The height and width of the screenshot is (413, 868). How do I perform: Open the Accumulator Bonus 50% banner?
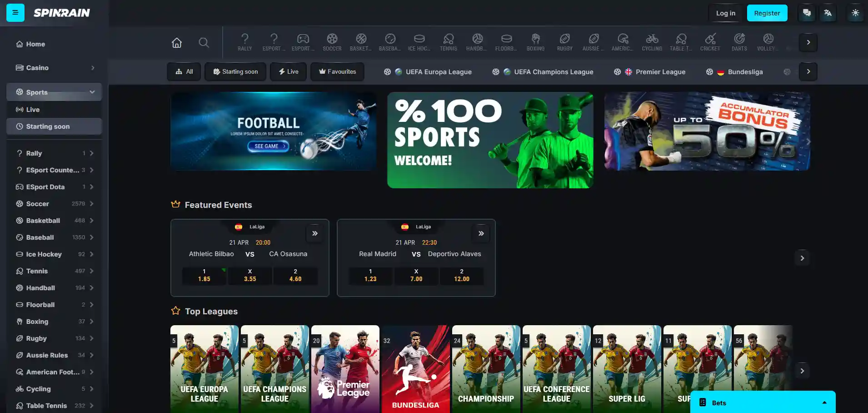pyautogui.click(x=707, y=131)
